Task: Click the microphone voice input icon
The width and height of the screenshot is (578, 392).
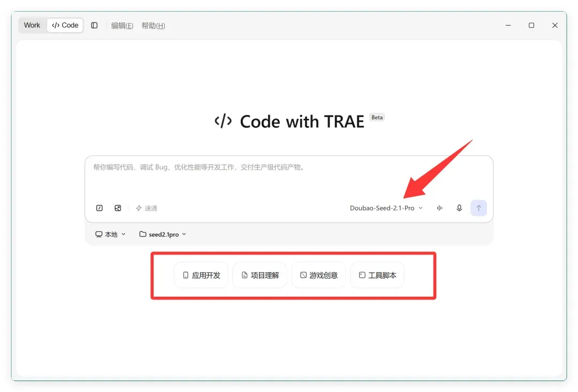Action: 459,208
